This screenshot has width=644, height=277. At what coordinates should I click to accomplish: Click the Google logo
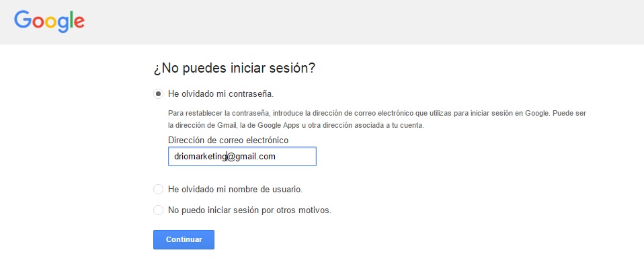49,22
